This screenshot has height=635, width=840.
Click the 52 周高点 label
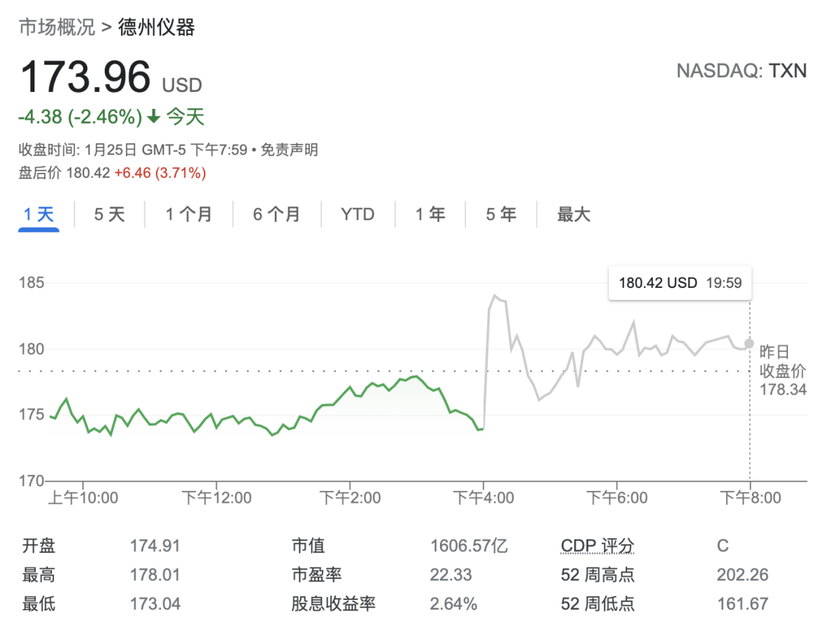(597, 575)
